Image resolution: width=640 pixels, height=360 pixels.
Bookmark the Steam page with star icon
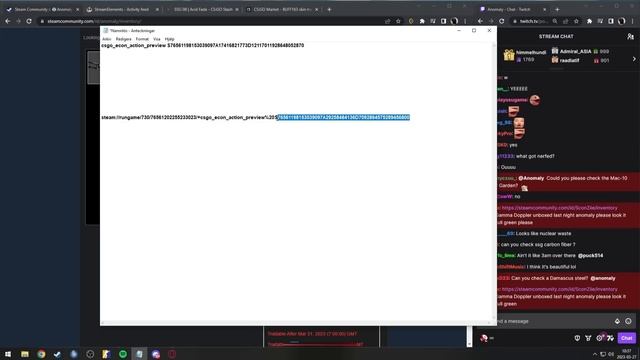[x=398, y=21]
